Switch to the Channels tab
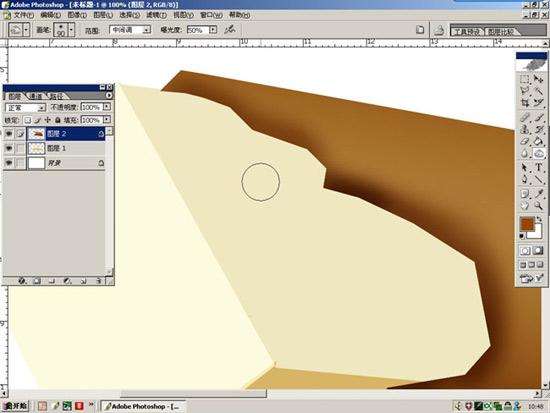The width and height of the screenshot is (550, 413). pos(35,96)
